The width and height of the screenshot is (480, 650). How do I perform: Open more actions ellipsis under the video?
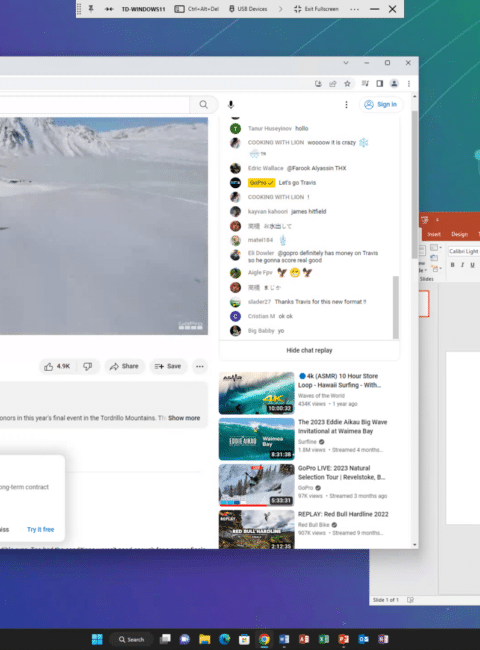pyautogui.click(x=200, y=366)
